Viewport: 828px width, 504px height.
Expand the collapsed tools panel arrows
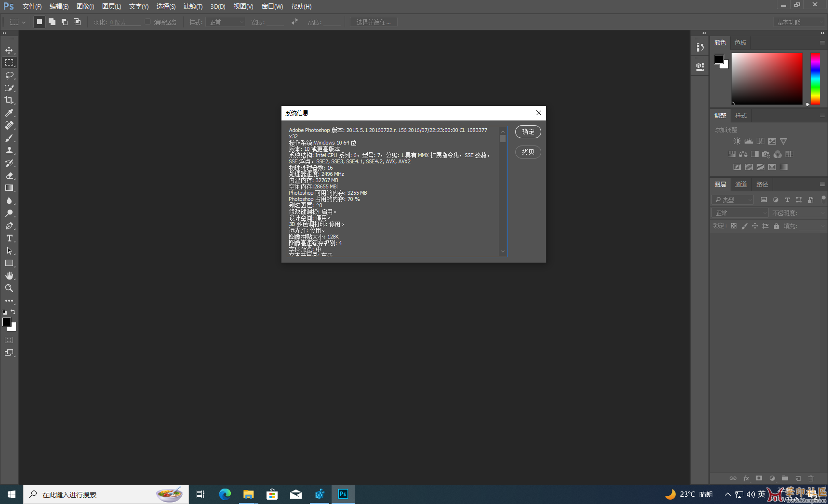pyautogui.click(x=4, y=33)
